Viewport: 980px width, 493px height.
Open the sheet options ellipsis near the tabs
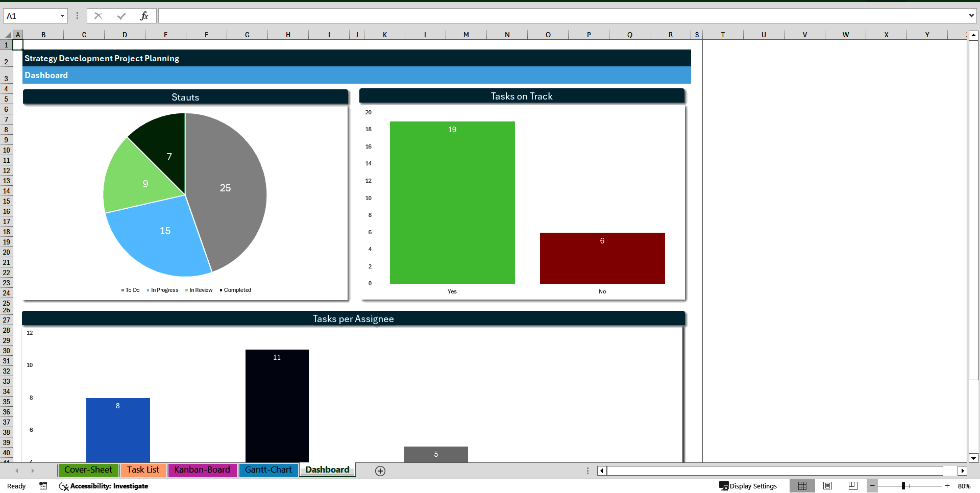point(587,471)
